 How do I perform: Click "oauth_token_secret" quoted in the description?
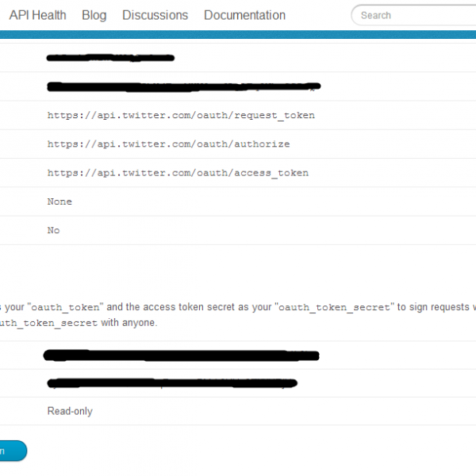tap(334, 307)
